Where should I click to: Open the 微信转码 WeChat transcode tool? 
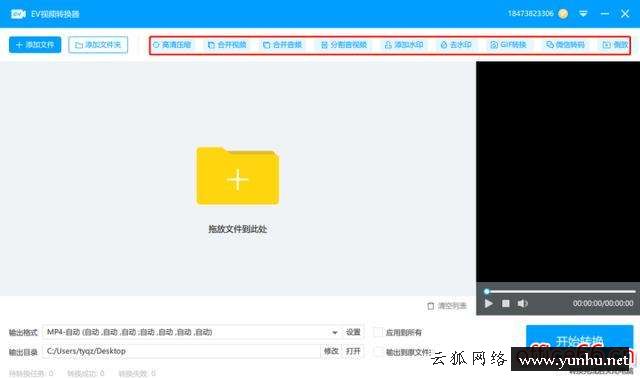pos(565,45)
